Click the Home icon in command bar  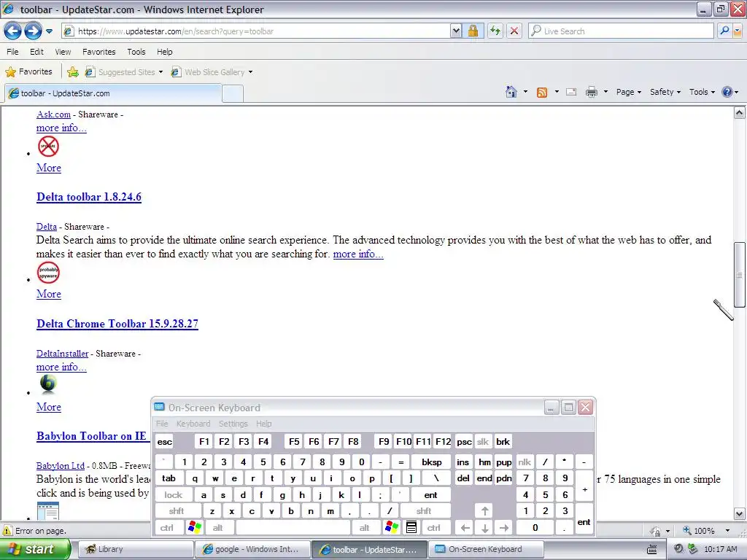click(x=511, y=92)
